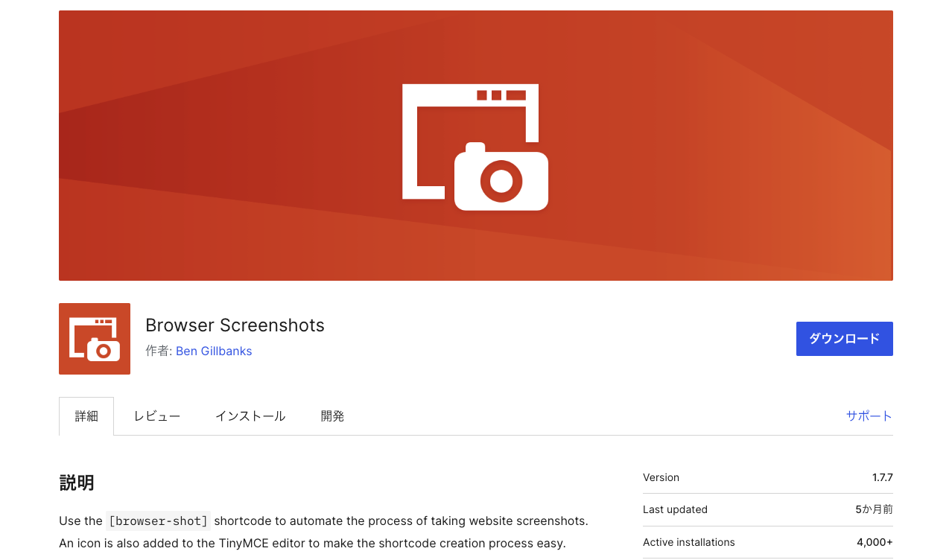
Task: Click the Browser Screenshots title text
Action: pos(235,325)
